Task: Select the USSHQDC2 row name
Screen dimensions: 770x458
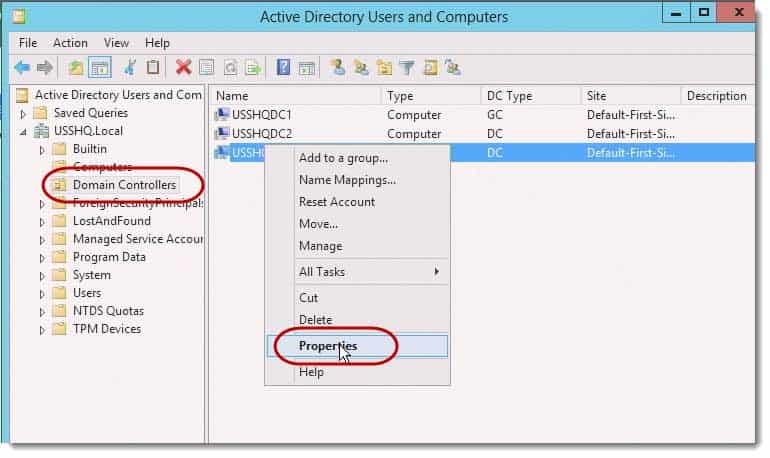Action: coord(262,134)
